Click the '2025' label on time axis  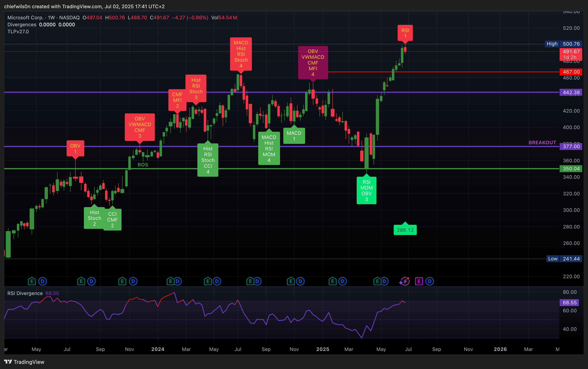(323, 349)
